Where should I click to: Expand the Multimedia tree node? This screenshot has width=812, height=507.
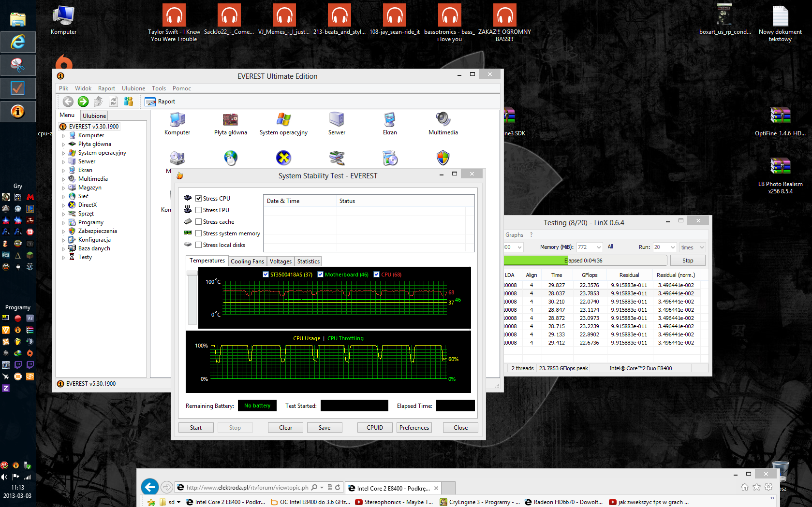[x=63, y=179]
